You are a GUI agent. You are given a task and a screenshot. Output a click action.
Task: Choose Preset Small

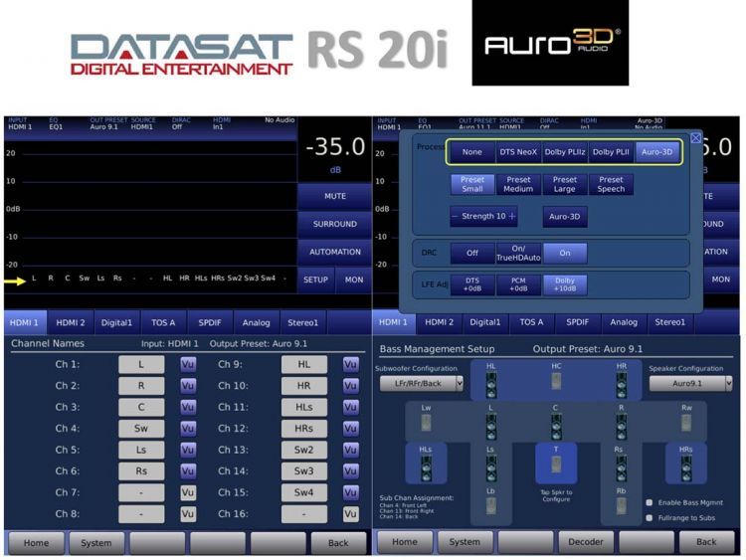tap(472, 184)
